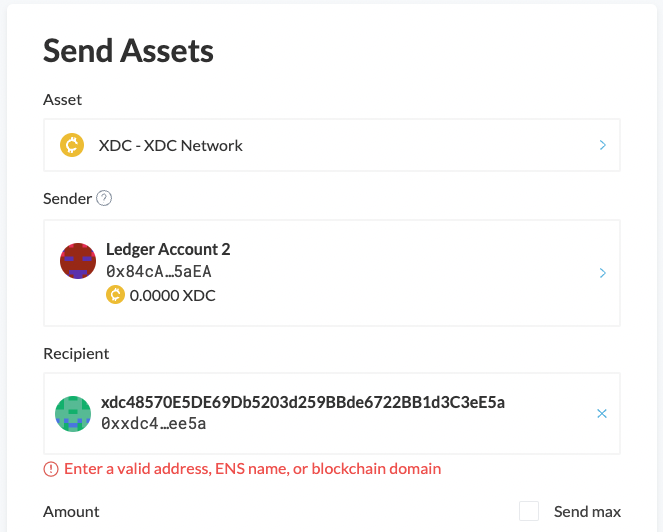Screen dimensions: 663x532
Task: Expand the Asset selector chevron
Action: click(x=602, y=146)
